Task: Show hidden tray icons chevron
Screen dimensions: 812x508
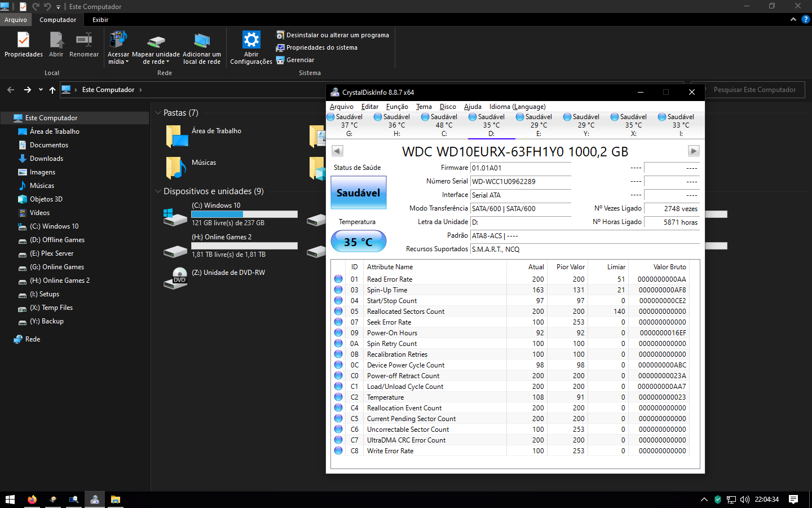Action: pyautogui.click(x=704, y=500)
